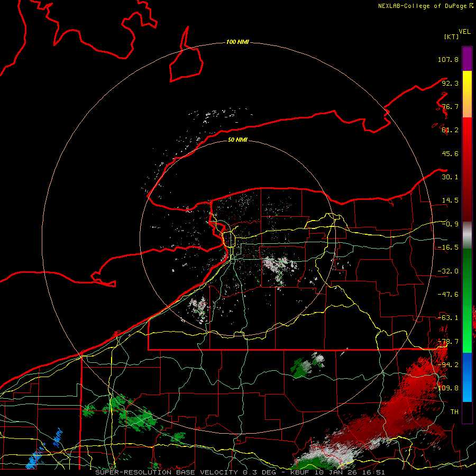The width and height of the screenshot is (476, 476).
Task: Click the 50 NMI range ring label
Action: (237, 140)
